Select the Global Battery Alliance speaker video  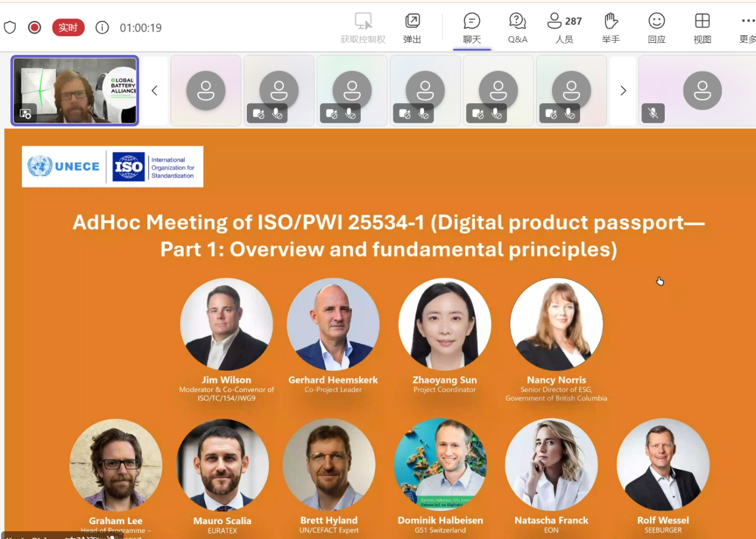pos(75,91)
